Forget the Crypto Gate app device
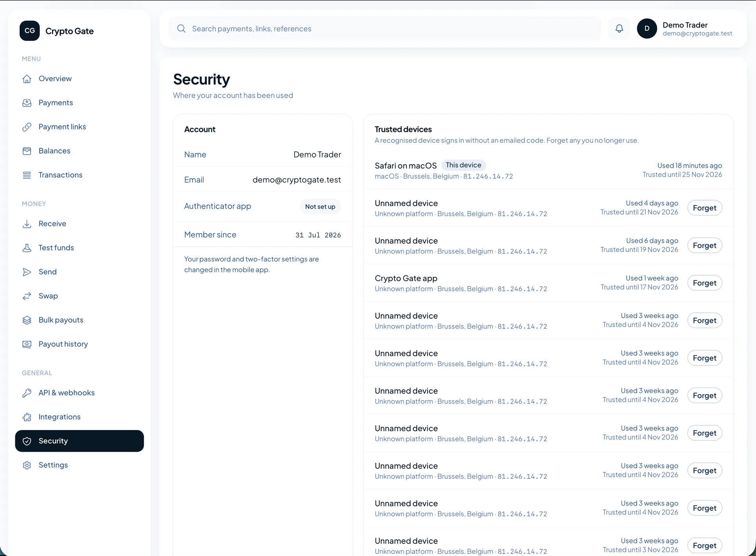 (704, 283)
